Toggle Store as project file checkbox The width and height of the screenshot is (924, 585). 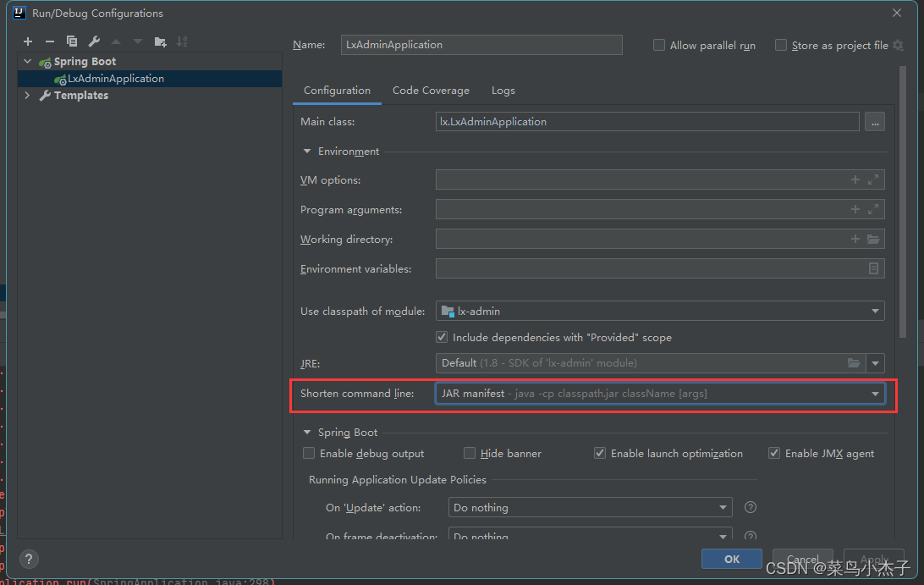tap(781, 46)
